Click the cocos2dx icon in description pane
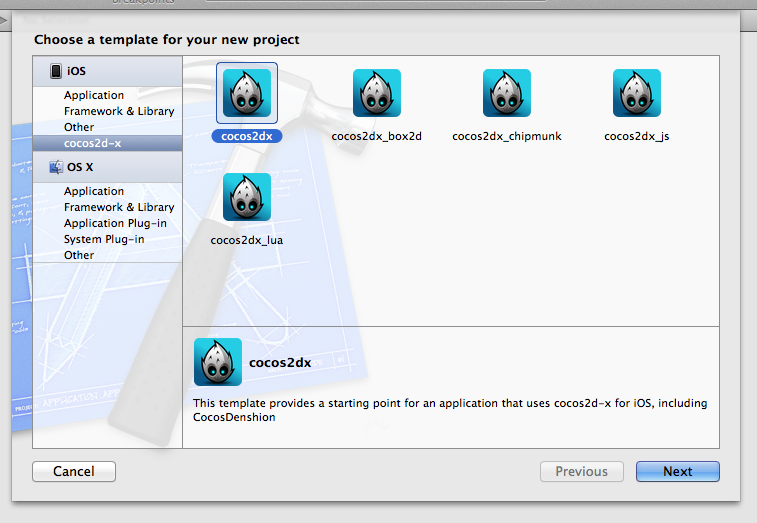Image resolution: width=757 pixels, height=523 pixels. coord(218,362)
